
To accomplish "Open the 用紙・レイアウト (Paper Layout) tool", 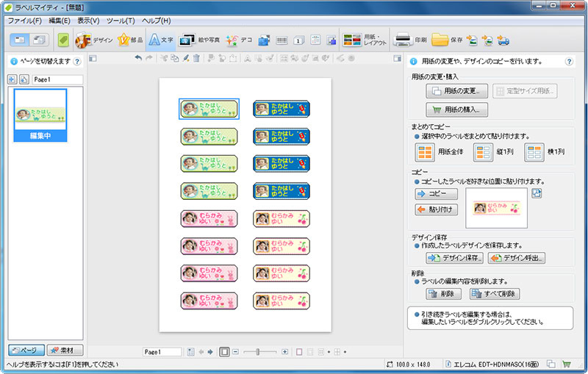I will pyautogui.click(x=353, y=40).
